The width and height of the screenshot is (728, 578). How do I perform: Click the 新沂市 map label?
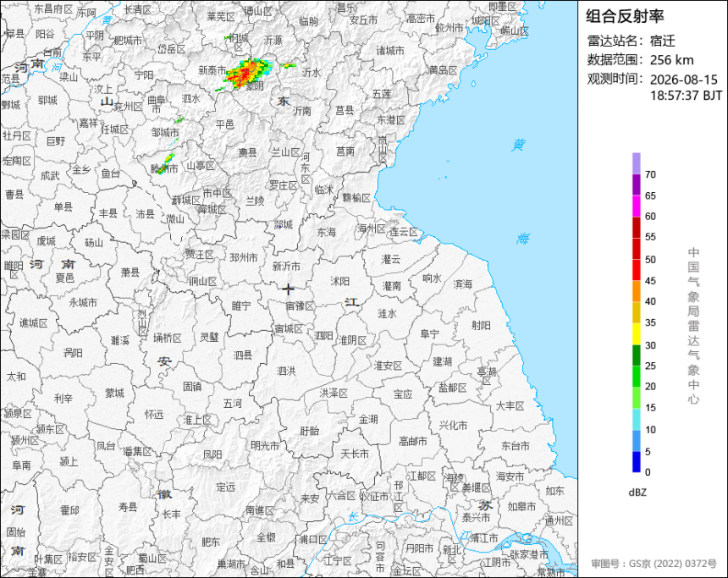[286, 266]
